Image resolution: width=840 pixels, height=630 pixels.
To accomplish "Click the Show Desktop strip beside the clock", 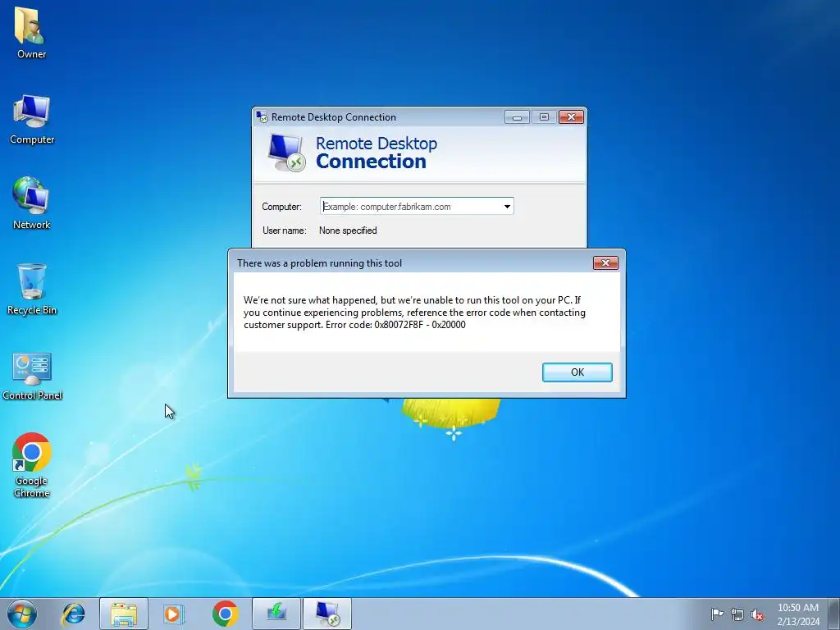I will point(834,614).
